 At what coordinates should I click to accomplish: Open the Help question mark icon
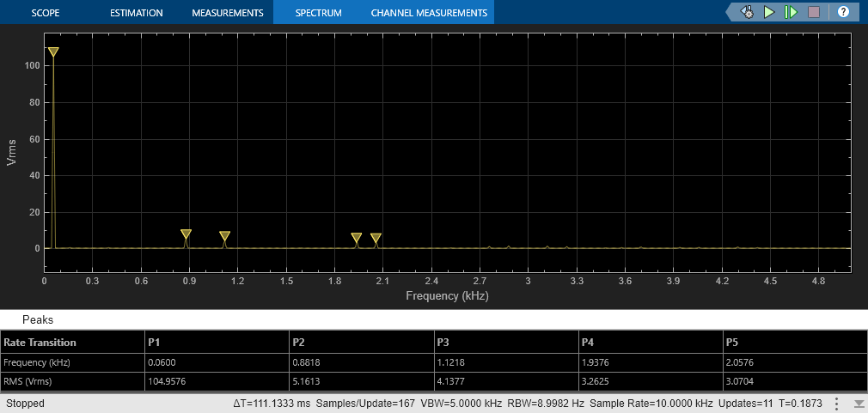tap(843, 12)
